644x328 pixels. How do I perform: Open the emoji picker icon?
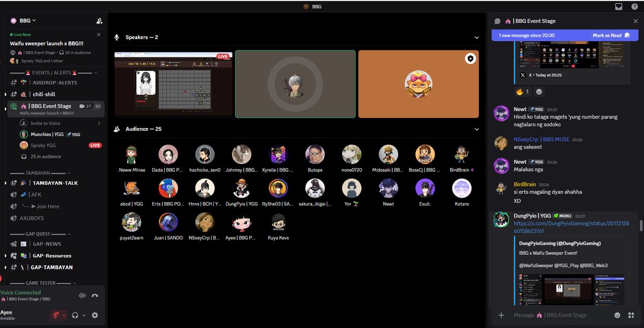click(617, 315)
